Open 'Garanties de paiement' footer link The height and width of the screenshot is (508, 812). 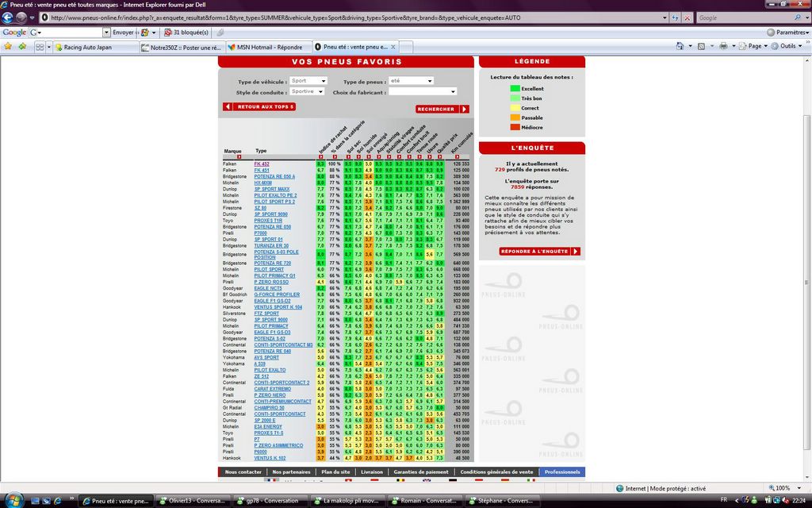tap(421, 471)
